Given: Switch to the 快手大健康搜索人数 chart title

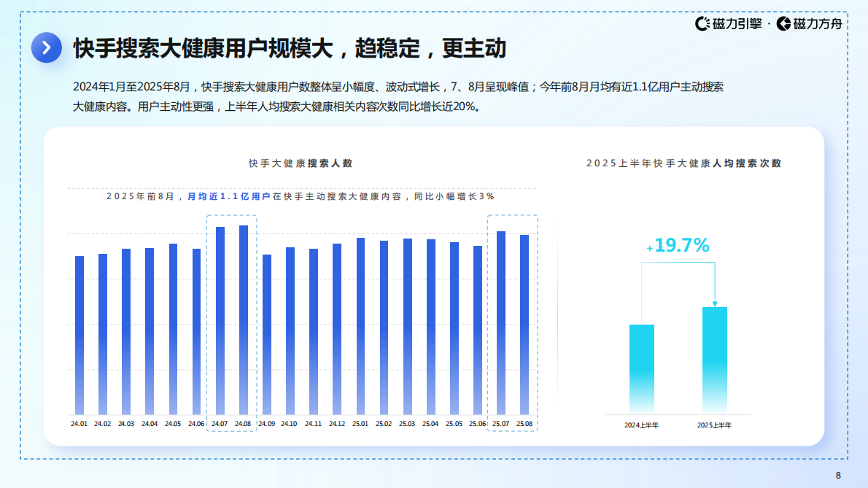Looking at the screenshot, I should click(299, 164).
